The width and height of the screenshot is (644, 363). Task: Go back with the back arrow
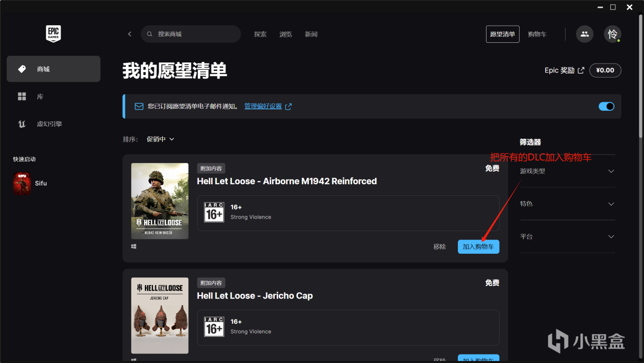(x=129, y=34)
